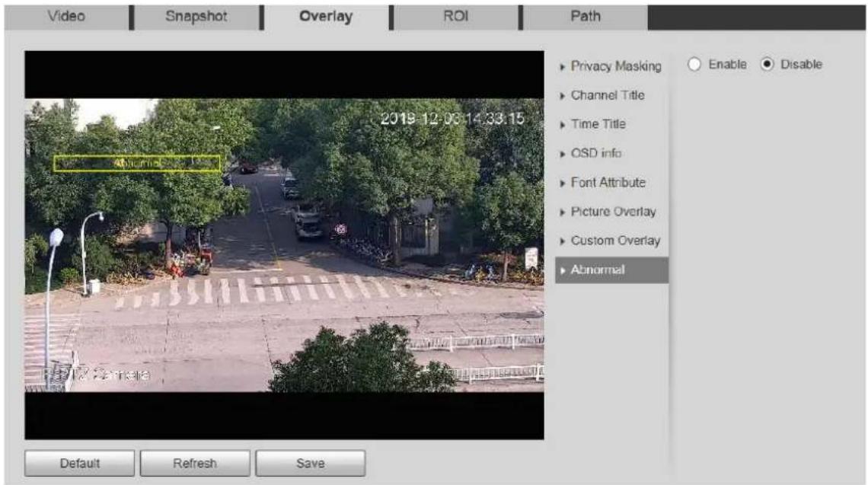Open the Snapshot tab
The height and width of the screenshot is (485, 868).
click(x=196, y=17)
